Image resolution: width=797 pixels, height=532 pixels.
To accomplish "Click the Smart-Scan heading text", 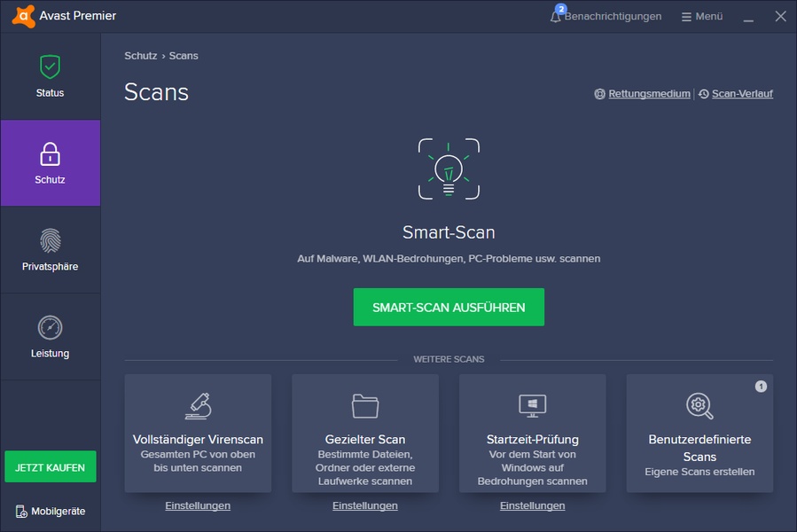I will click(449, 232).
